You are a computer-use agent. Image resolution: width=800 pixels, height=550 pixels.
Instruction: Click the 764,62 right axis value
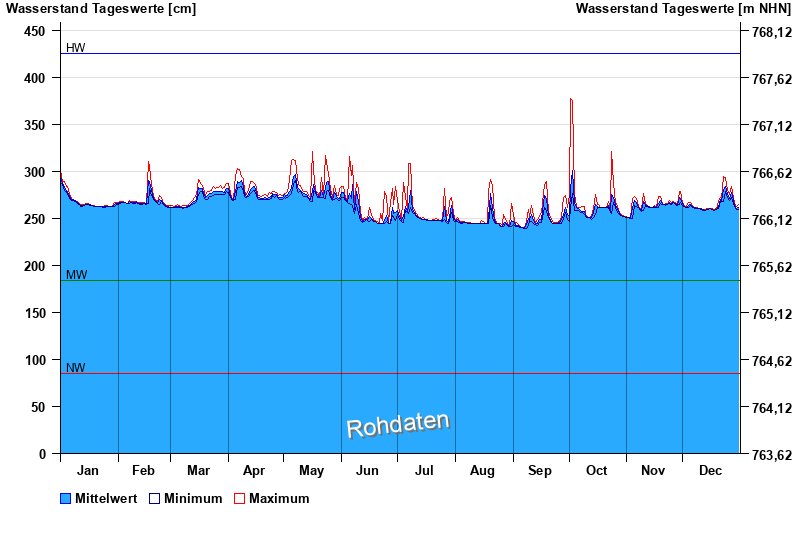[772, 361]
